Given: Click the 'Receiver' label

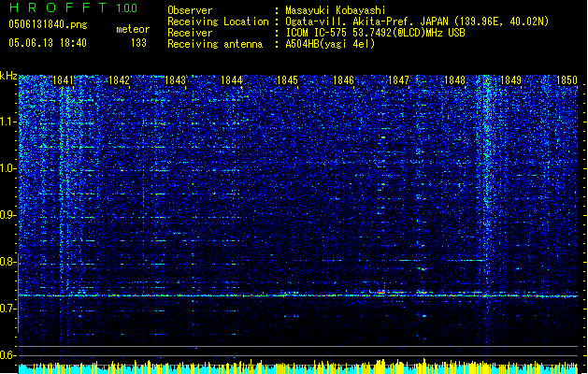Looking at the screenshot, I should click(x=190, y=33).
